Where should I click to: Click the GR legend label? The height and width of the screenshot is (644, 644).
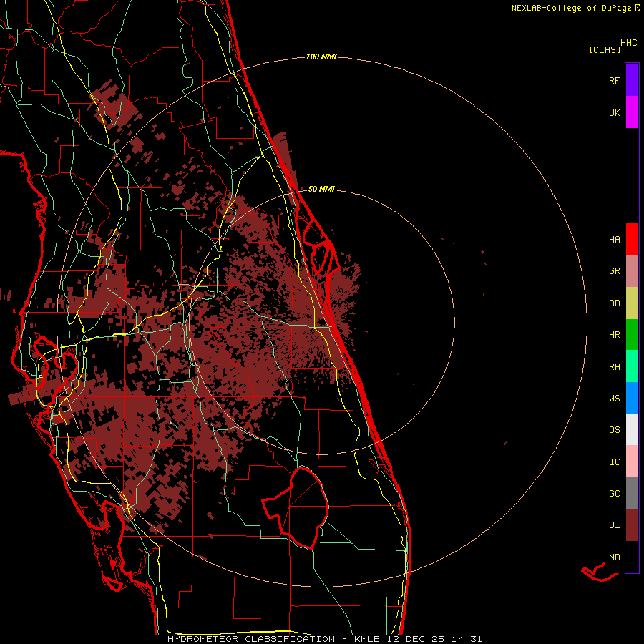(614, 271)
